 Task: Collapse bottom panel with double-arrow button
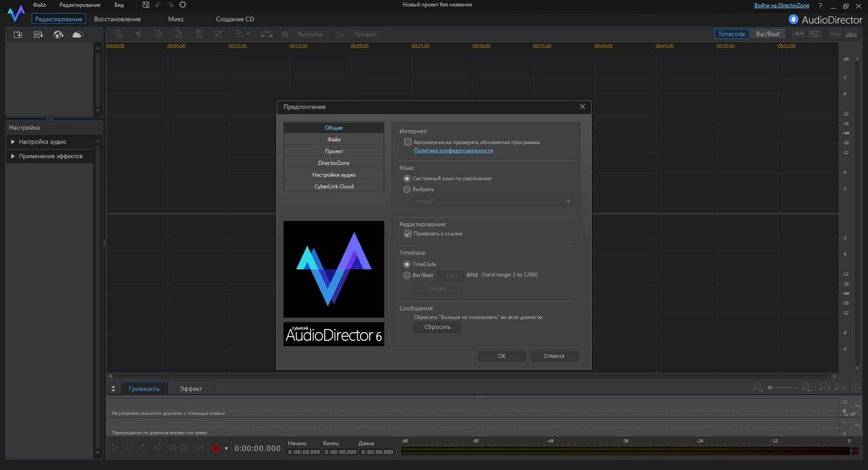[x=113, y=389]
